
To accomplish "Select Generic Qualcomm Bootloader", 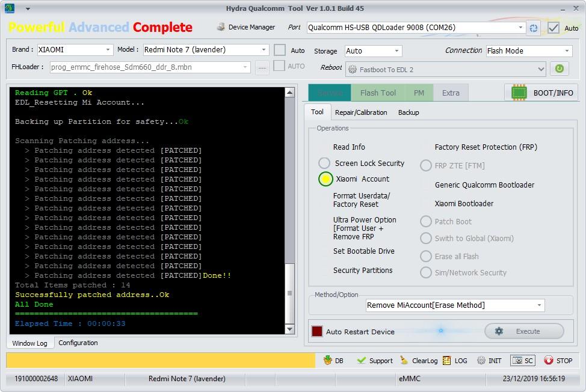I will (484, 185).
